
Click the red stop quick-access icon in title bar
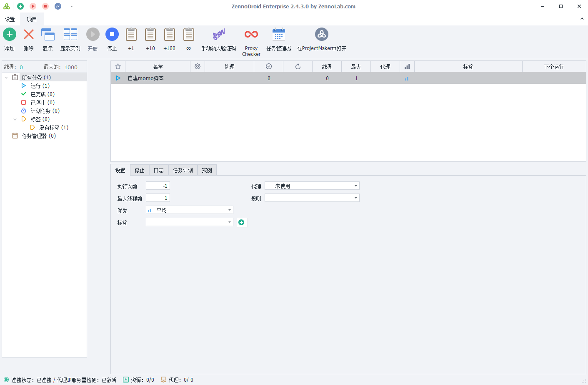(x=45, y=6)
